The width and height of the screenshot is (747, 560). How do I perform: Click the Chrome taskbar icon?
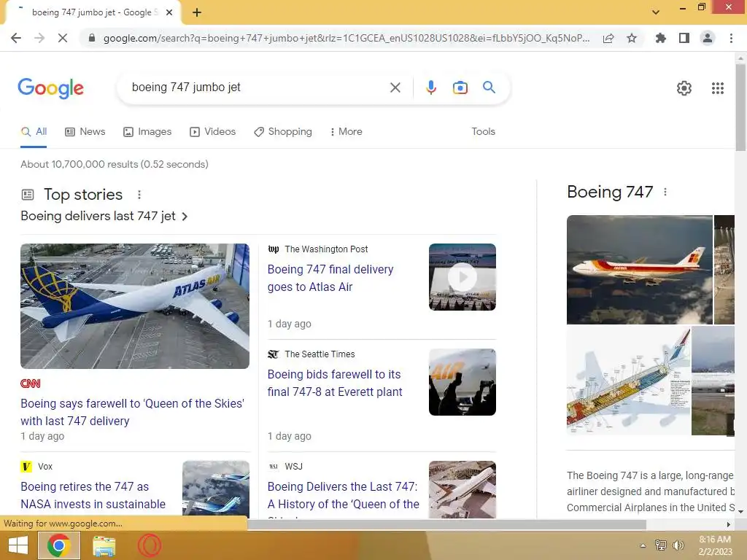tap(58, 545)
